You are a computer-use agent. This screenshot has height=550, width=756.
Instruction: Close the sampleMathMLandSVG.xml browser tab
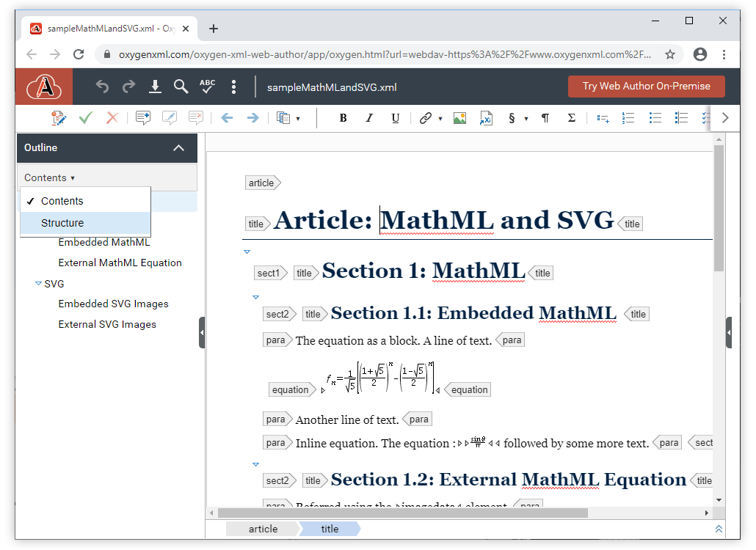click(186, 29)
